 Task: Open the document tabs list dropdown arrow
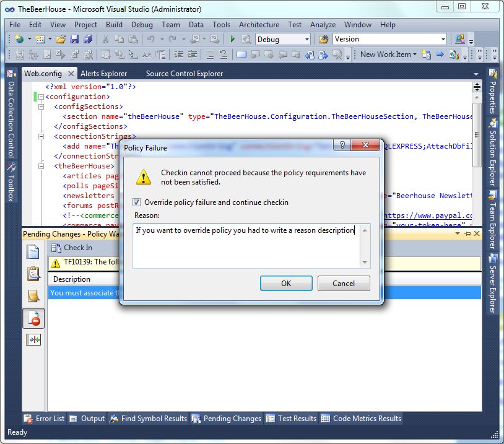tap(476, 74)
